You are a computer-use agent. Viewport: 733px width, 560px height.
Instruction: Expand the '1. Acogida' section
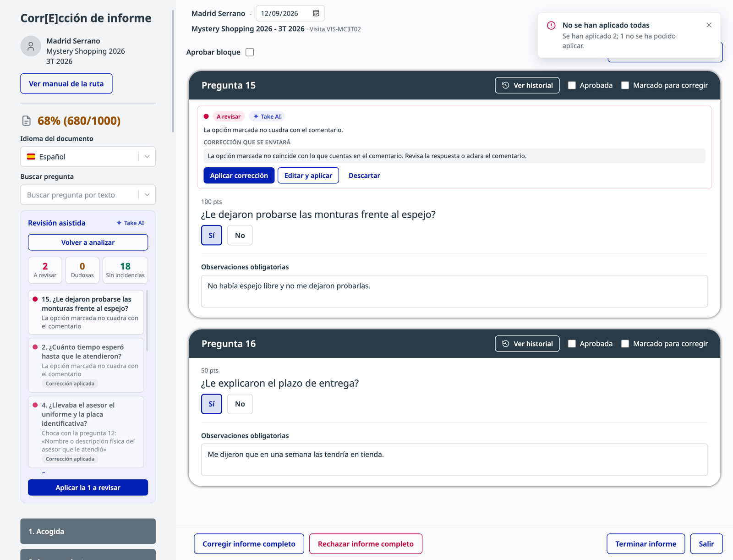point(88,532)
